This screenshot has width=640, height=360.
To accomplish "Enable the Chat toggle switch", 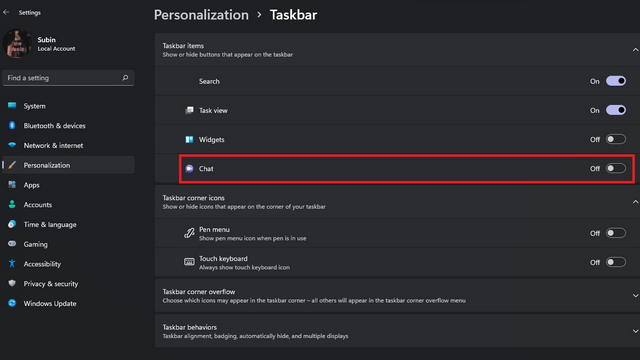I will tap(616, 168).
